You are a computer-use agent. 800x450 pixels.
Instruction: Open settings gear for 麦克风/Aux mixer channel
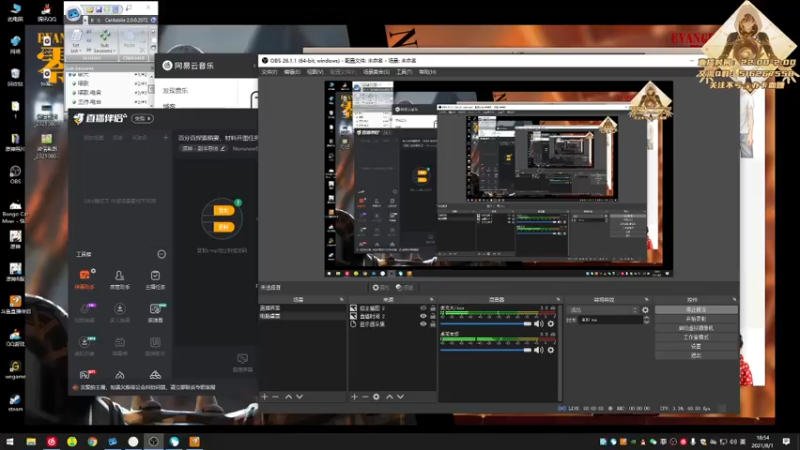tap(551, 323)
